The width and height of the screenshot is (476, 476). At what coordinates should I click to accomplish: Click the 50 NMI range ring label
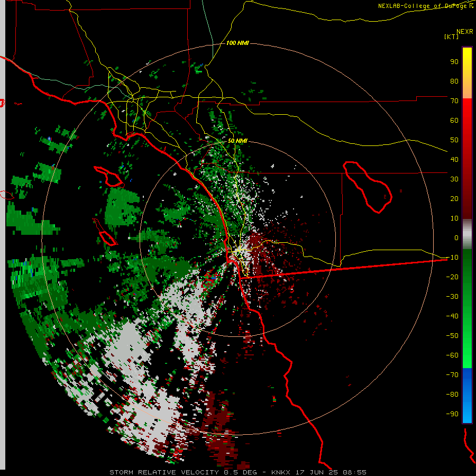click(x=237, y=141)
